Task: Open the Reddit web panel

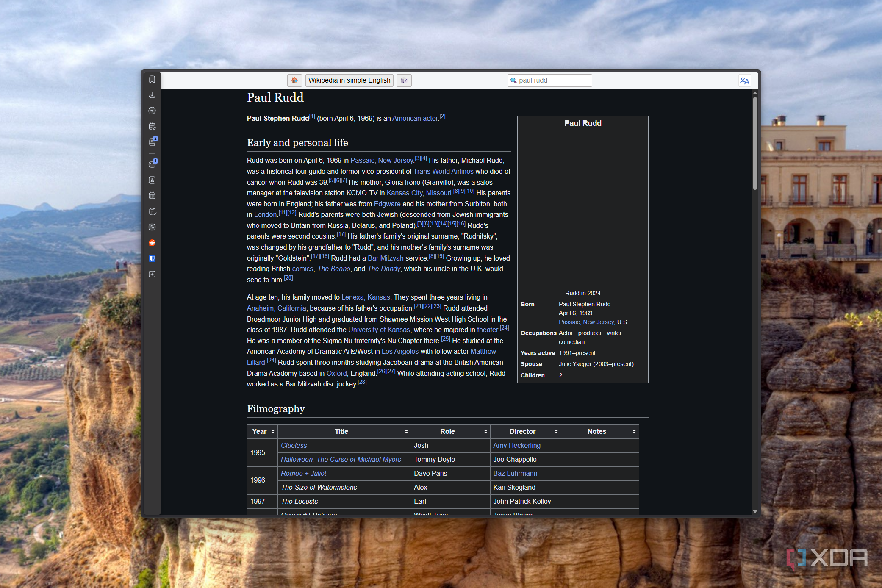Action: (x=152, y=243)
